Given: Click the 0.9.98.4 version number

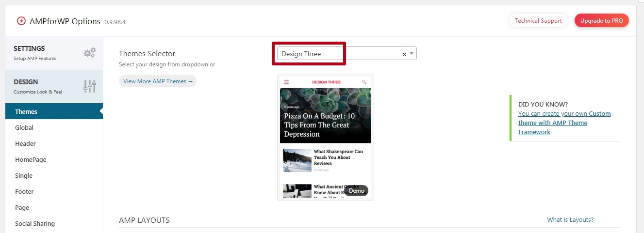Looking at the screenshot, I should coord(115,22).
